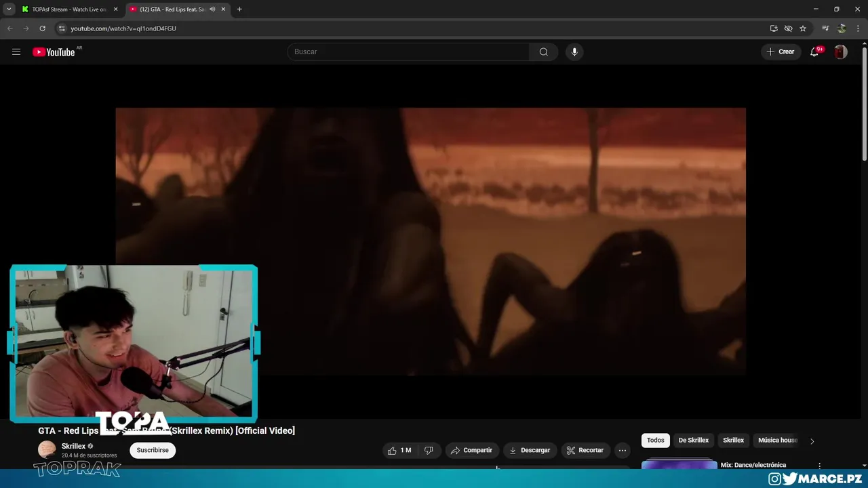Image resolution: width=868 pixels, height=488 pixels.
Task: Subscribe using the Suscribirse button
Action: click(x=153, y=450)
